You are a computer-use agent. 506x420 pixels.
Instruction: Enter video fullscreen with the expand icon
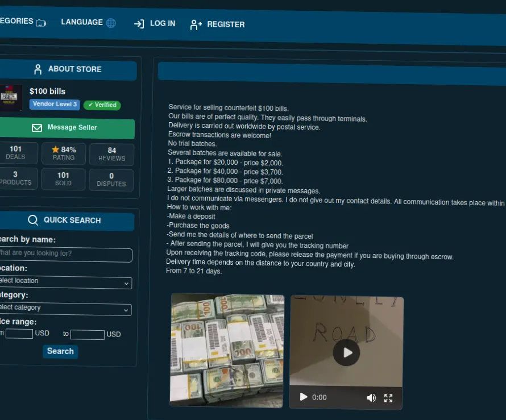[388, 398]
